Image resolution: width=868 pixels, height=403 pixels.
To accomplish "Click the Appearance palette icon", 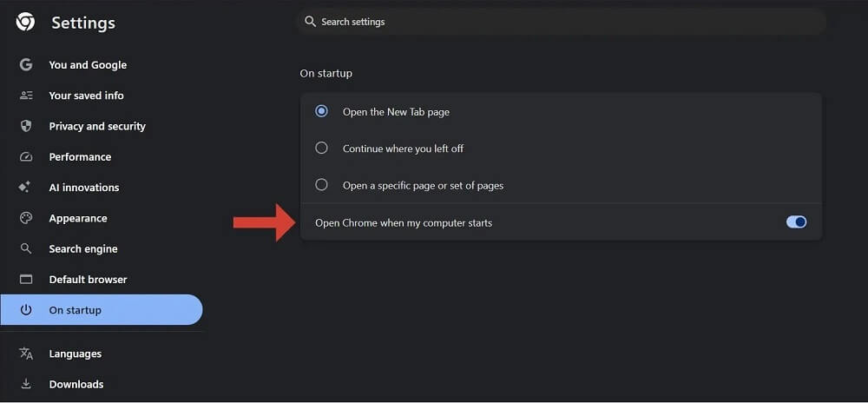I will (x=26, y=218).
